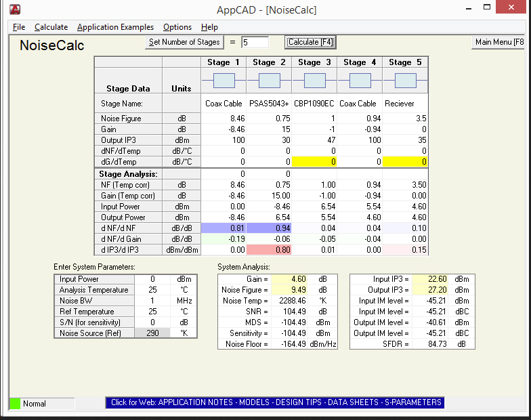Open the Options menu

pos(177,27)
